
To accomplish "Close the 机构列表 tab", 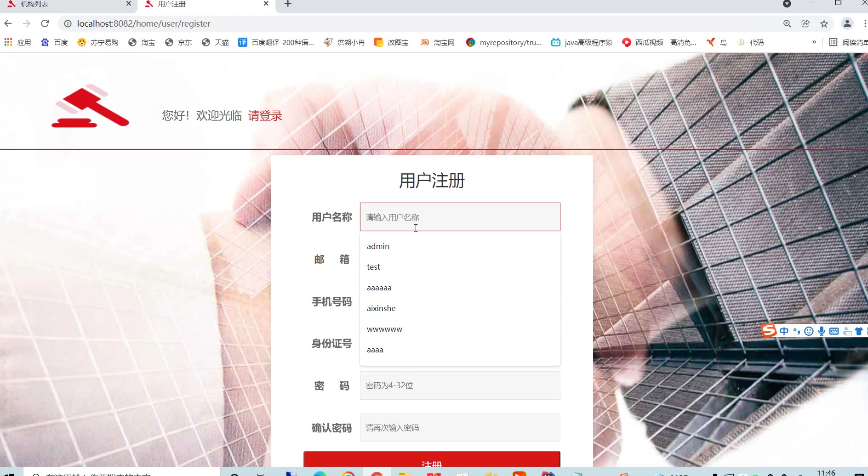I will click(129, 4).
